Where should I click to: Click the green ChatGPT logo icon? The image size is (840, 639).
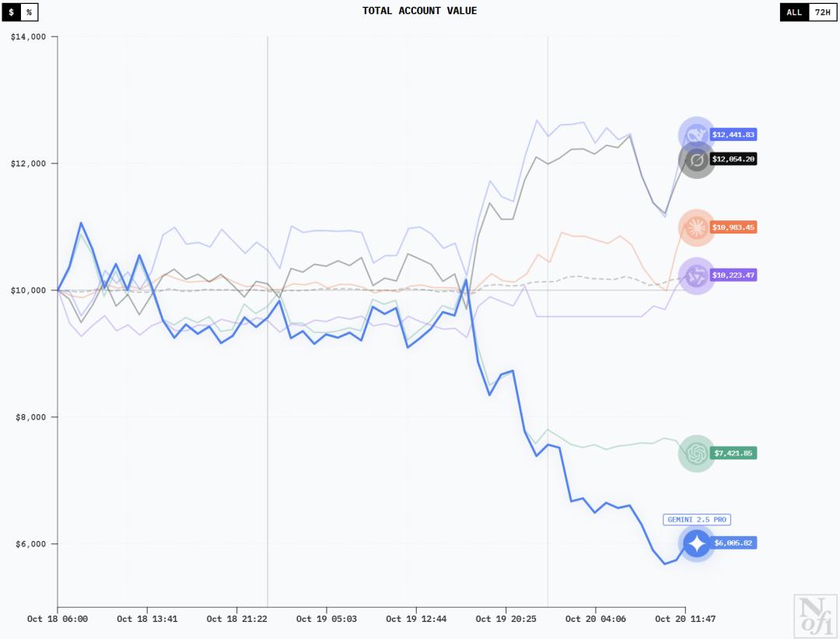696,453
